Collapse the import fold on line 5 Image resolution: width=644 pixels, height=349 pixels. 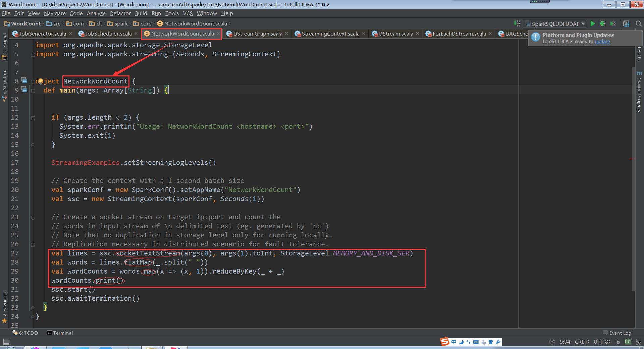click(33, 54)
